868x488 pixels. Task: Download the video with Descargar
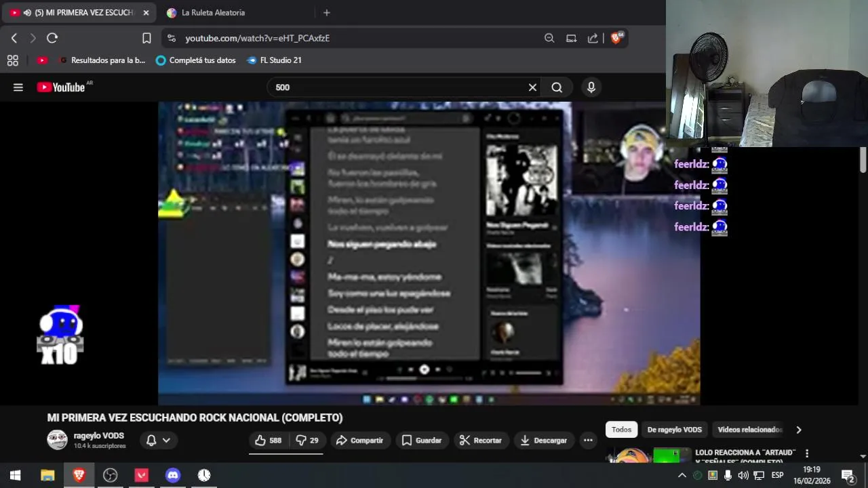(x=544, y=441)
